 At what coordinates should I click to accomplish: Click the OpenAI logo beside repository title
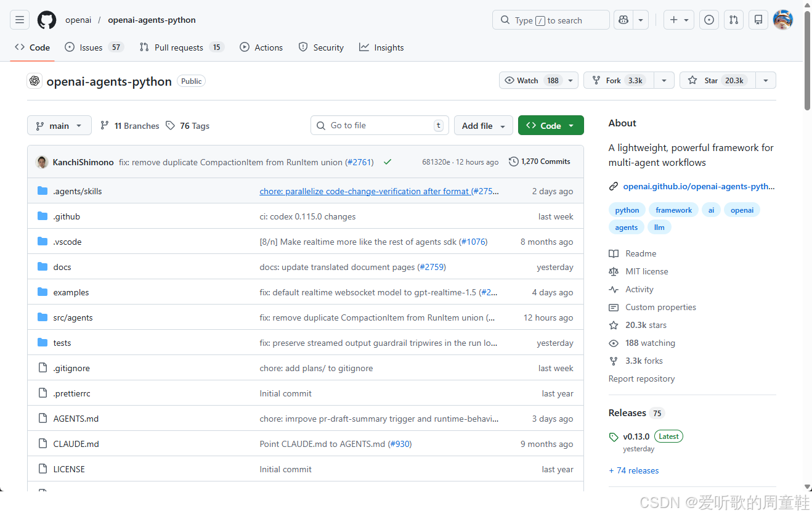click(x=35, y=81)
